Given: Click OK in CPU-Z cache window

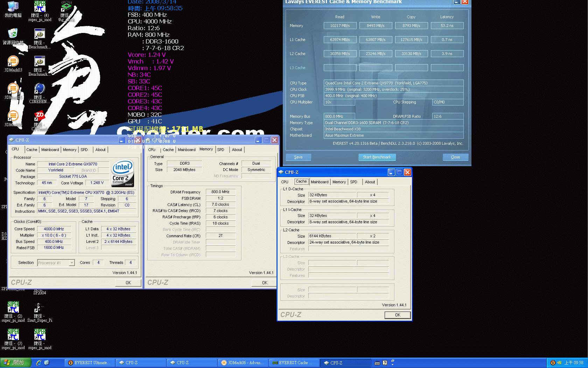Looking at the screenshot, I should (x=398, y=315).
